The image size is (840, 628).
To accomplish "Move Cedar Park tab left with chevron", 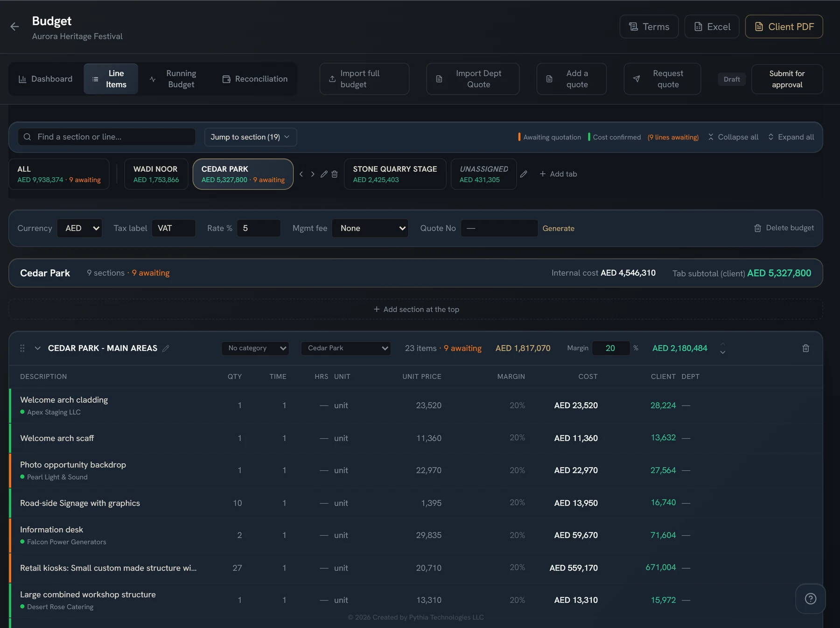I will pyautogui.click(x=301, y=174).
